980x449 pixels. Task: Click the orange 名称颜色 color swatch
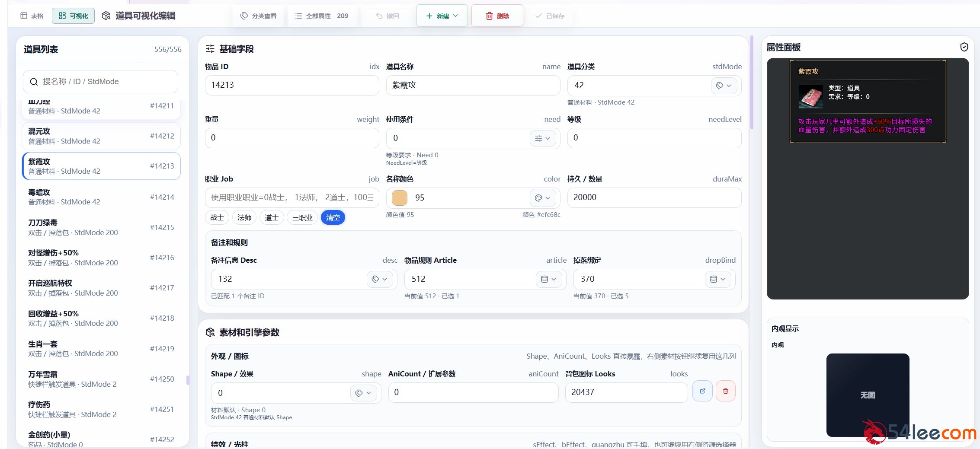[400, 198]
